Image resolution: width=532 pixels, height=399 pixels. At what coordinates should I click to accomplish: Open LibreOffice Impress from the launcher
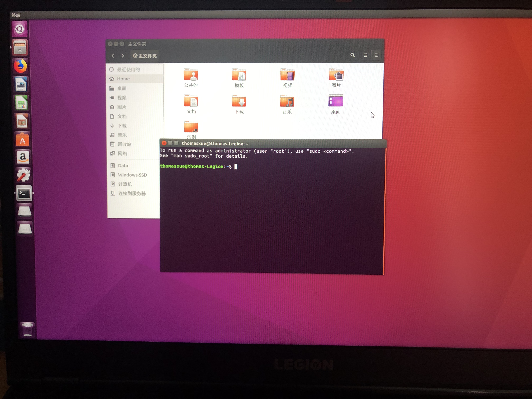pyautogui.click(x=22, y=121)
